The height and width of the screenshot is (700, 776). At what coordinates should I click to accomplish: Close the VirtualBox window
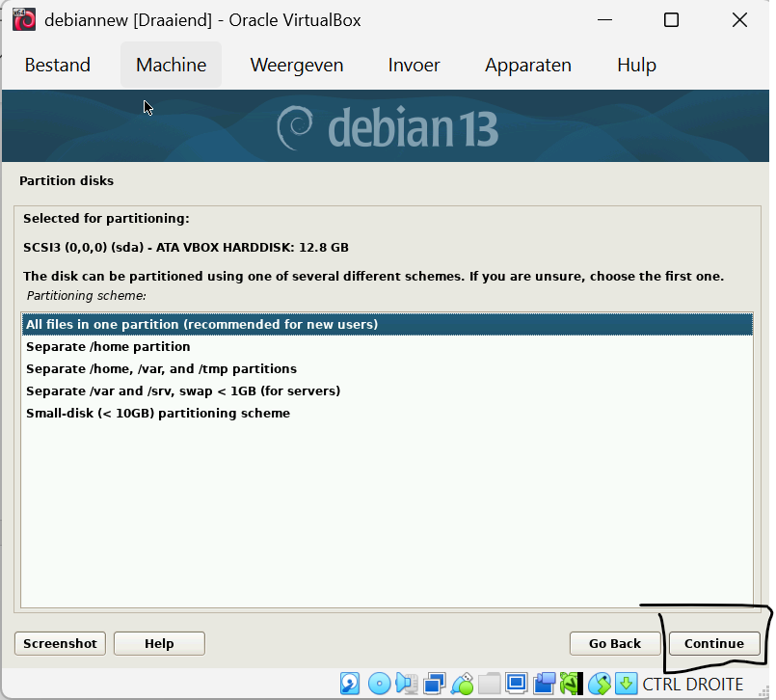pyautogui.click(x=739, y=20)
